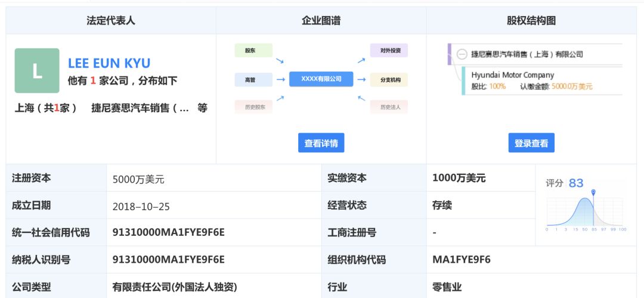The width and height of the screenshot is (644, 298).
Task: Click 股东 node in enterprise graph
Action: [x=253, y=50]
